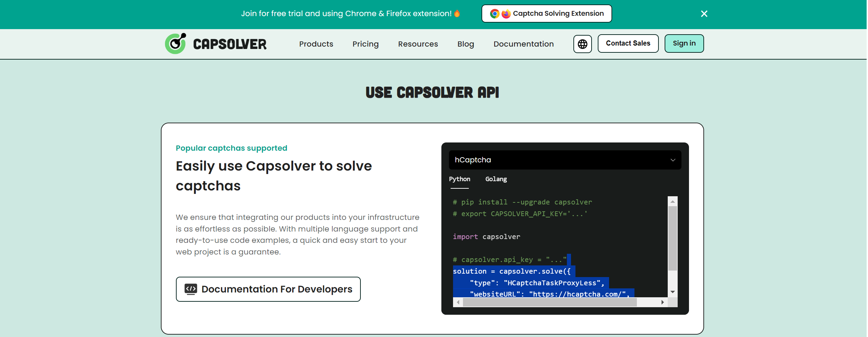The width and height of the screenshot is (868, 337).
Task: Open the Products menu
Action: tap(316, 44)
